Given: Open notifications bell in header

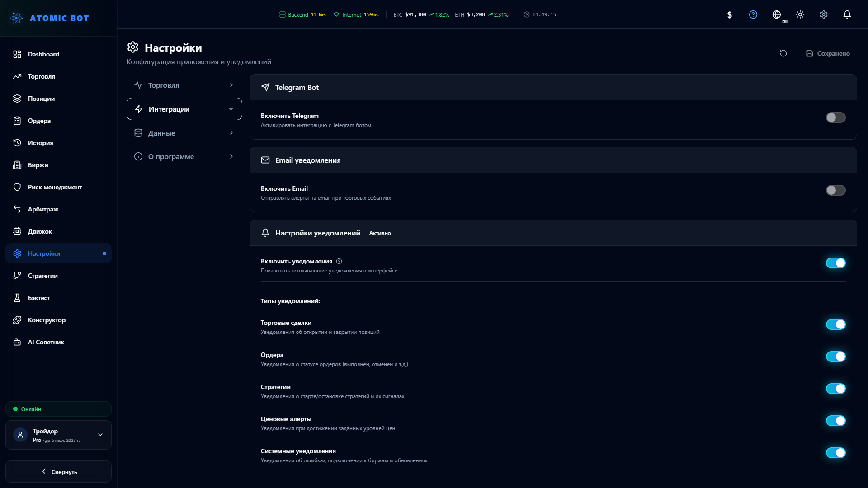Looking at the screenshot, I should [x=847, y=14].
